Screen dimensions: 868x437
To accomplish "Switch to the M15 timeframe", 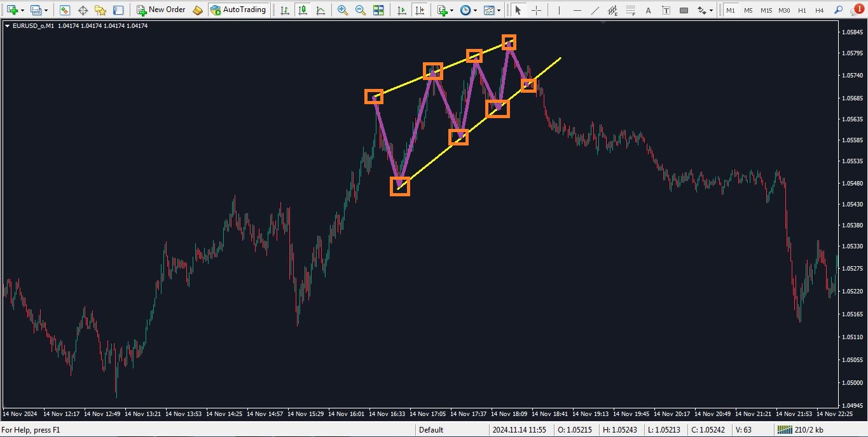I will click(x=766, y=10).
